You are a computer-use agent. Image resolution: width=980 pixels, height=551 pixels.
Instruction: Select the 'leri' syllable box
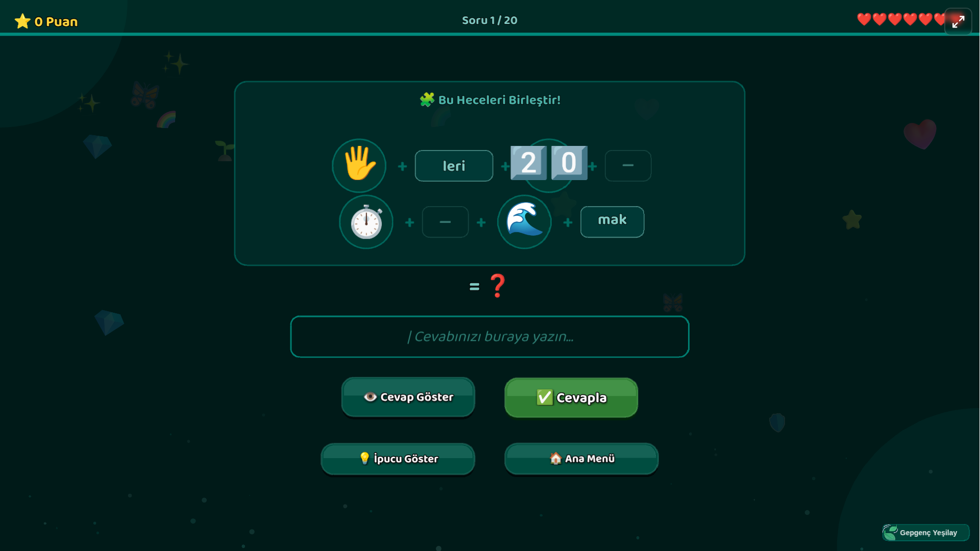pos(454,166)
